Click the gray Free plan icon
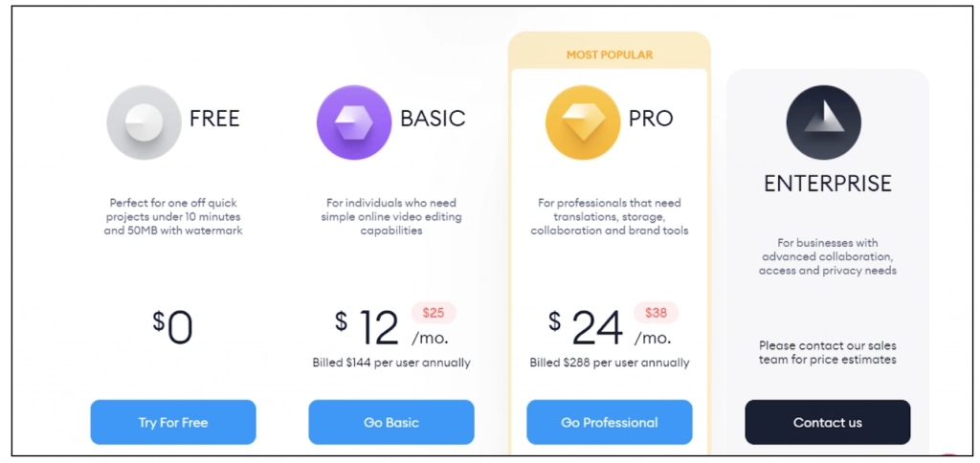Screen dimensions: 980x463 coord(144,121)
